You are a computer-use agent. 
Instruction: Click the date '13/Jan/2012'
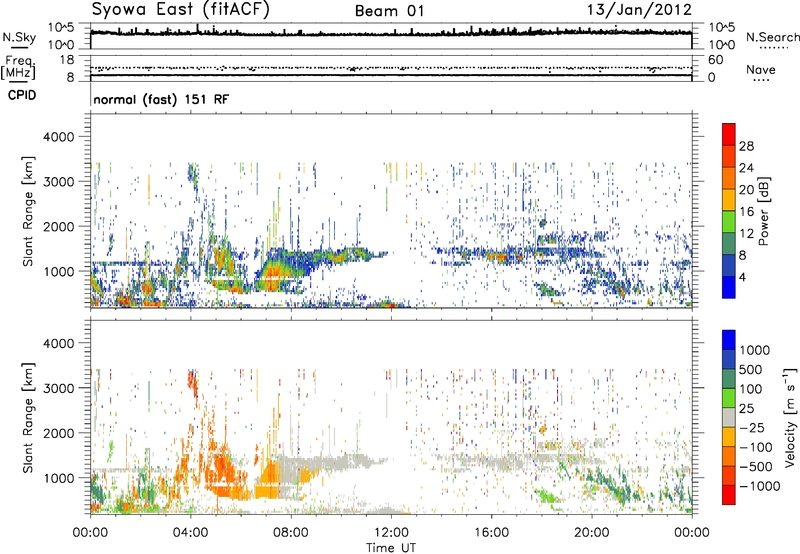point(639,10)
